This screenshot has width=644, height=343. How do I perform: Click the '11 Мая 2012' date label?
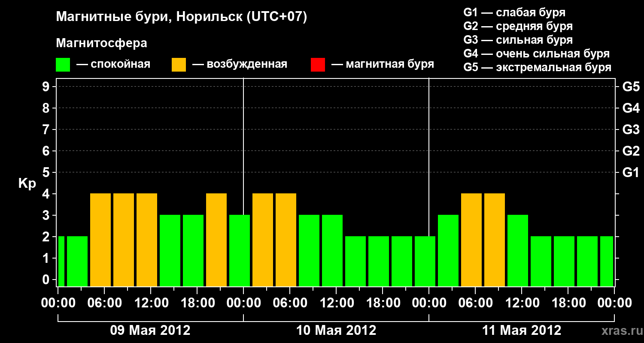(522, 331)
